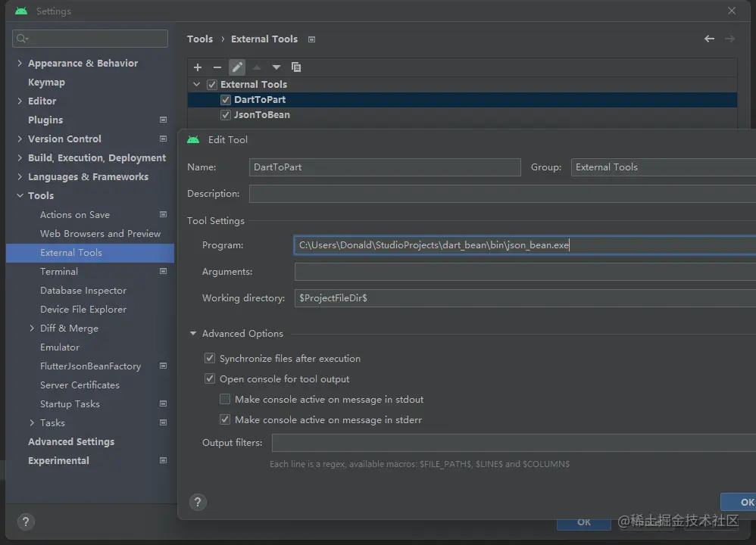Open help in Settings window
Viewport: 756px width, 545px height.
(x=26, y=522)
